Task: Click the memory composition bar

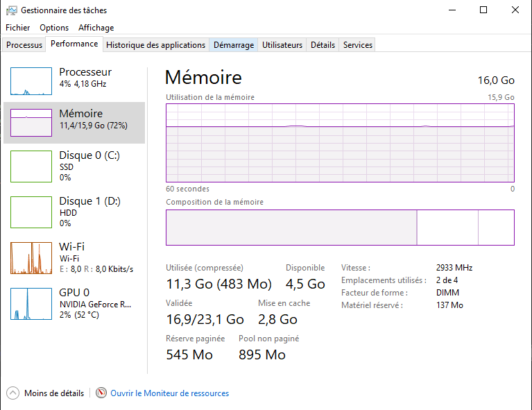Action: 340,228
